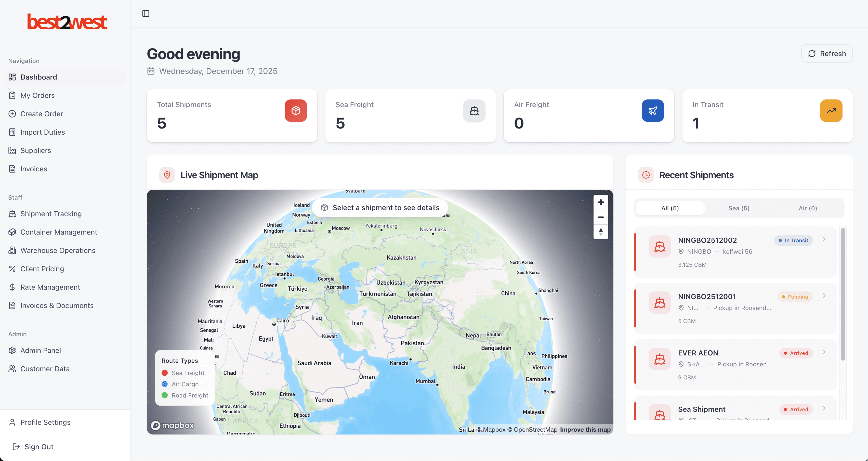
Task: Click the plane icon on the Air Freight card
Action: pyautogui.click(x=653, y=110)
